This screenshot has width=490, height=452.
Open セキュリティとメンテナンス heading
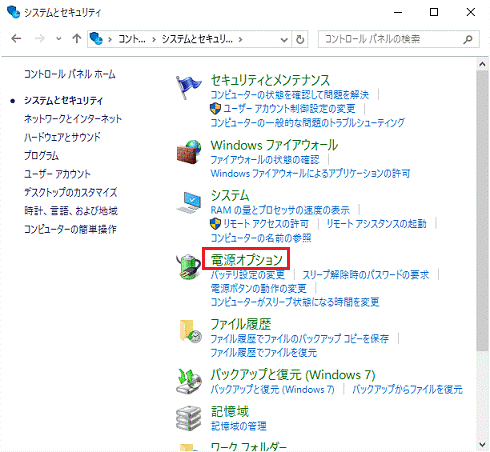(x=270, y=80)
